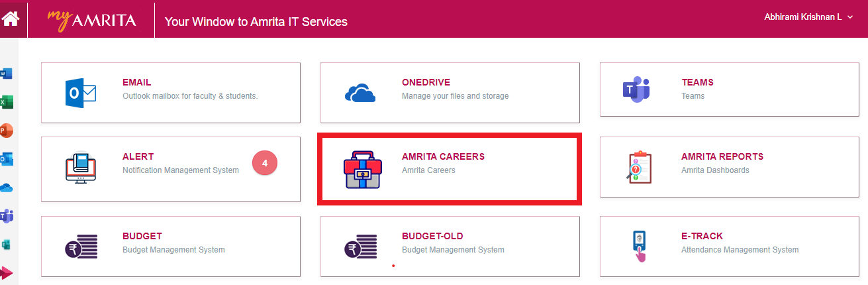The image size is (868, 285).
Task: Open the Outlook icon in the sidebar
Action: 7,159
